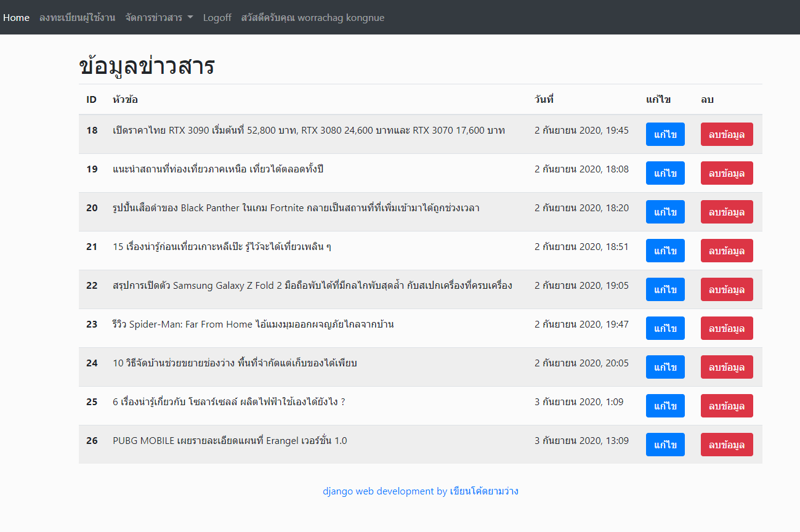Select the Samsung Galaxy Z Fold 2 headline
Image resolution: width=800 pixels, height=532 pixels.
point(312,286)
